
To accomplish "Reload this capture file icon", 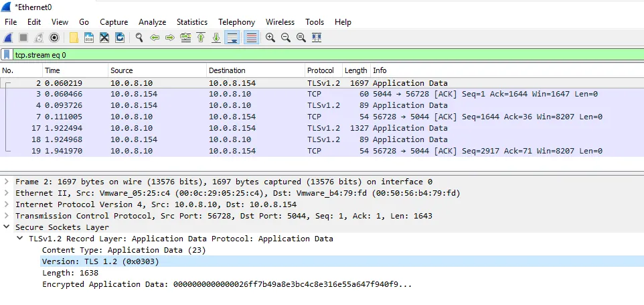I will point(120,38).
